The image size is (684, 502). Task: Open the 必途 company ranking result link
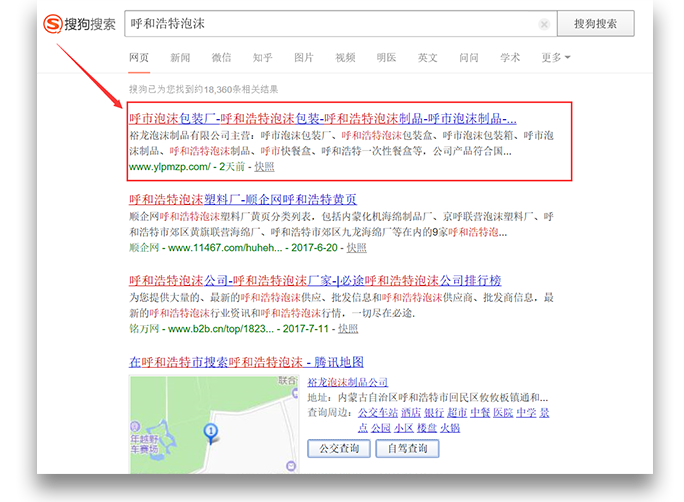[x=315, y=280]
